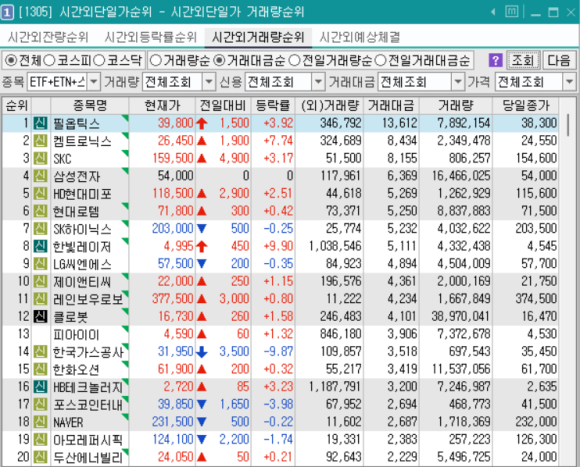Open the 거래량 전체조회 dropdown
The height and width of the screenshot is (467, 580).
pos(209,82)
